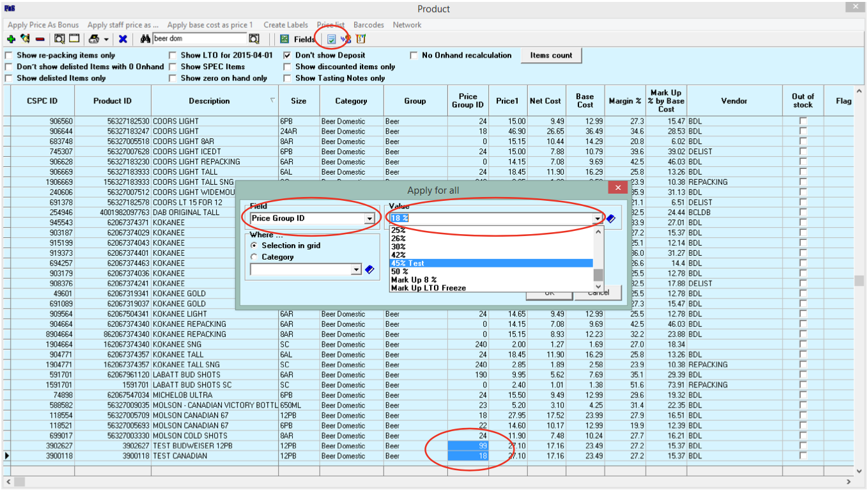This screenshot has width=868, height=490.
Task: Toggle Show re-packing items only checkbox
Action: point(8,56)
